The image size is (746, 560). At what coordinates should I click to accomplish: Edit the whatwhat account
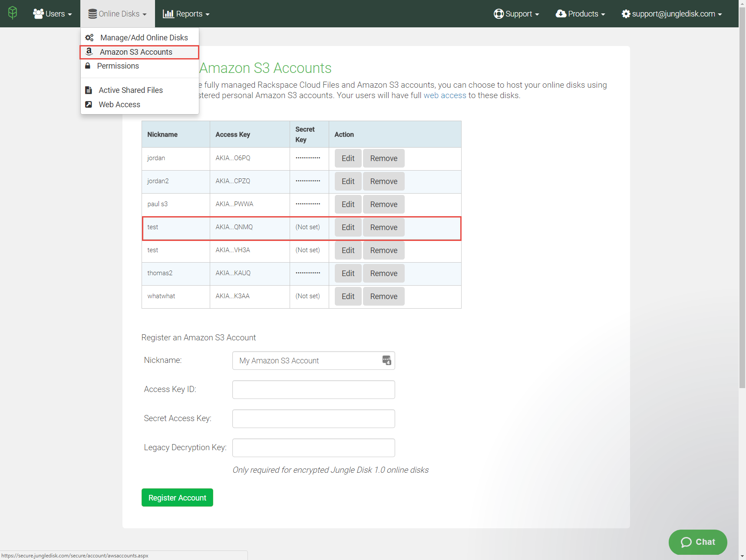point(348,296)
